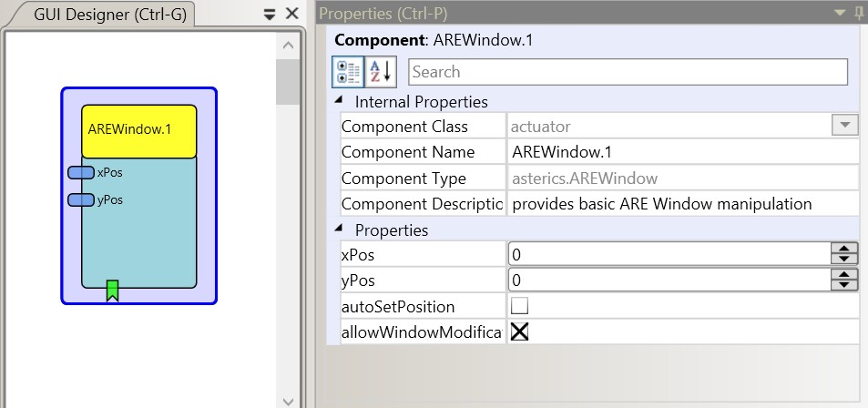
Task: Edit the Component Name field AREWindow.1
Action: 682,152
